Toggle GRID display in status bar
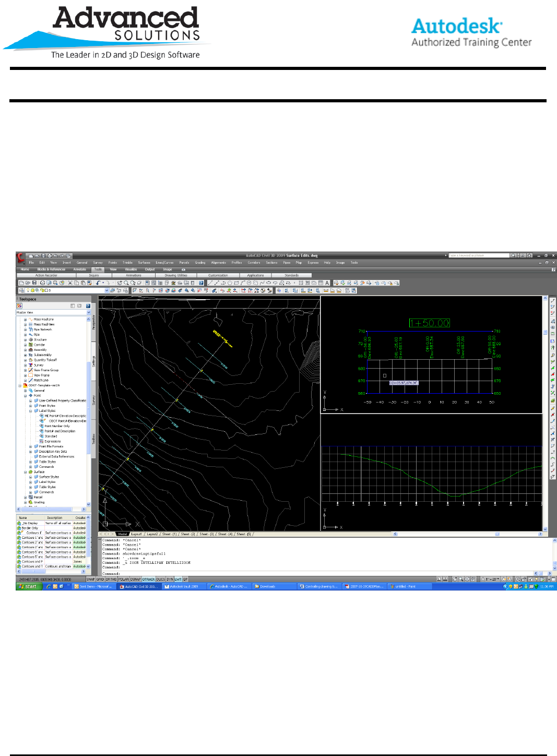Viewport: 557px width, 756px height. pyautogui.click(x=100, y=580)
